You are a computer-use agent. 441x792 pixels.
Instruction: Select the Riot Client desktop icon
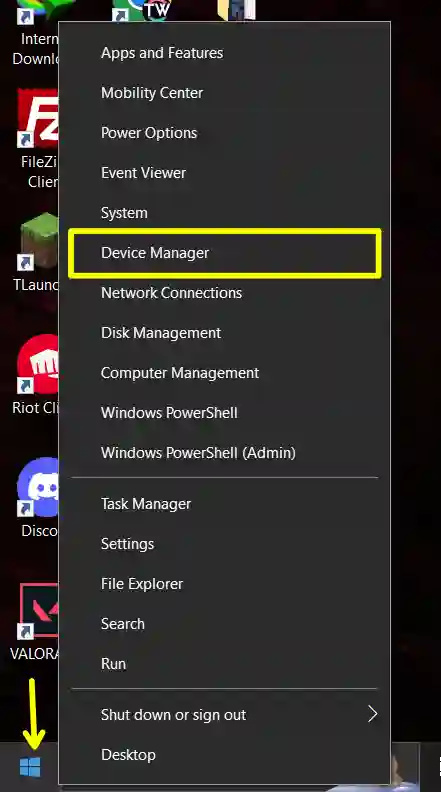pyautogui.click(x=36, y=374)
